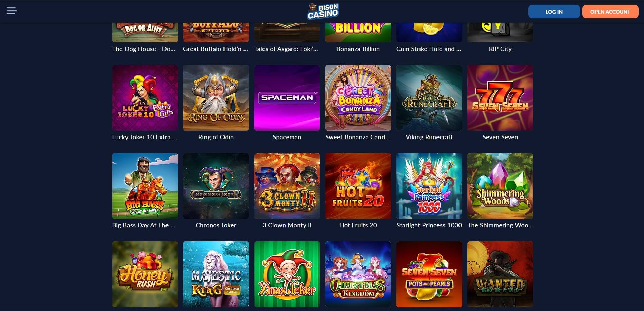Viewport: 644px width, 311px height.
Task: Open the hamburger menu icon
Action: pyautogui.click(x=12, y=11)
